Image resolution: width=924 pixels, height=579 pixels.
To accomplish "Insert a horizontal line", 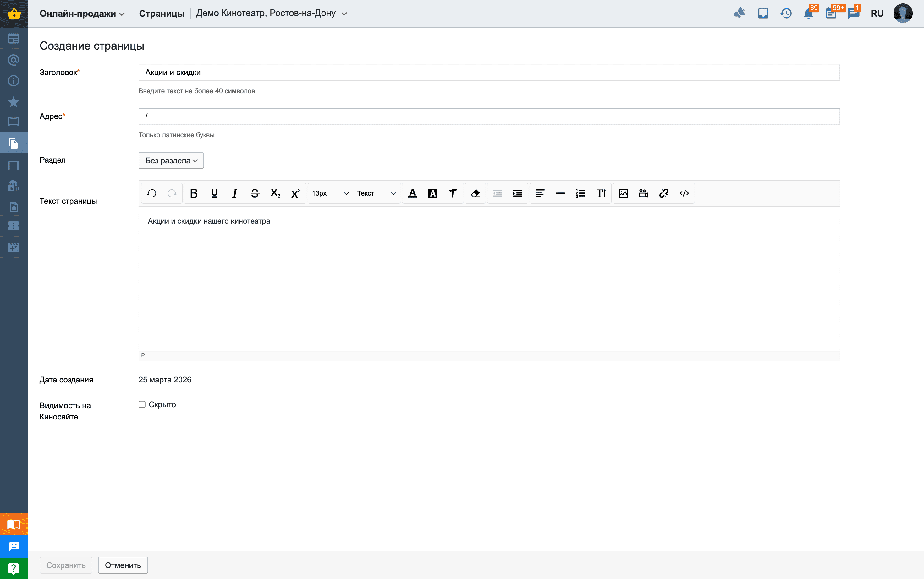I will [x=560, y=193].
